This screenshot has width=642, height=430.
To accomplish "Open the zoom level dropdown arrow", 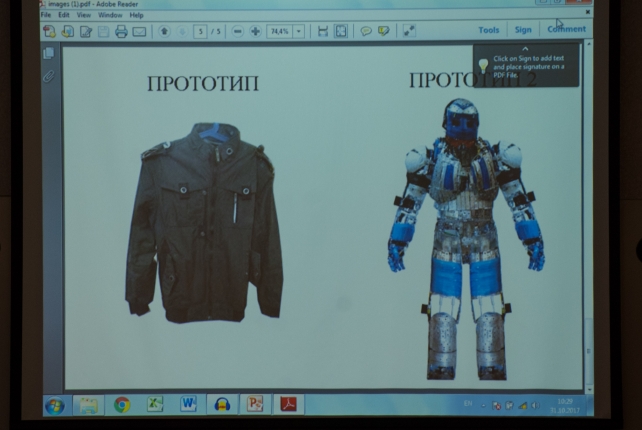I will point(299,32).
